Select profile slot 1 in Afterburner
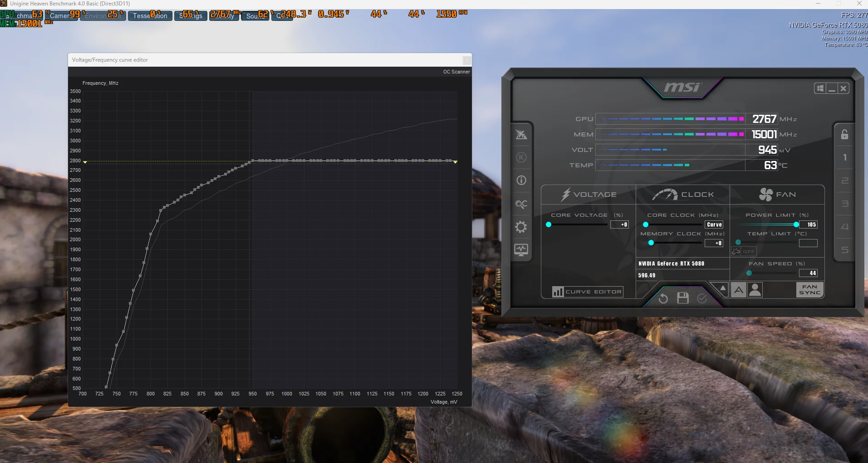 (x=844, y=157)
